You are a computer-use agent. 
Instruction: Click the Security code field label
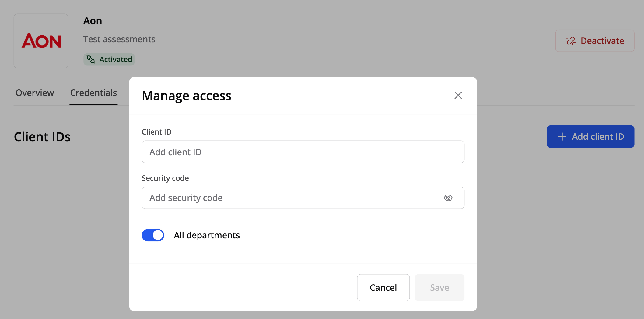tap(165, 178)
